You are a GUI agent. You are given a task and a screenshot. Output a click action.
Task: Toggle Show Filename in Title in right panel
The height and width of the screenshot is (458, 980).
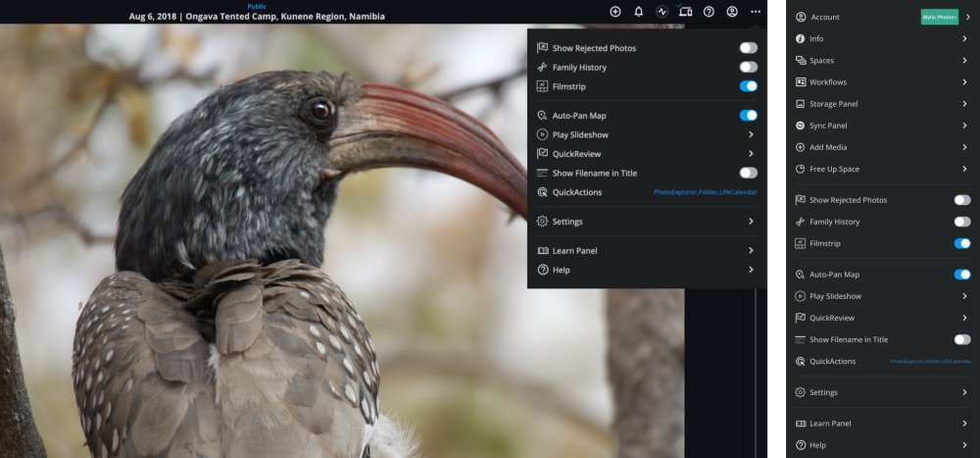[x=962, y=339]
